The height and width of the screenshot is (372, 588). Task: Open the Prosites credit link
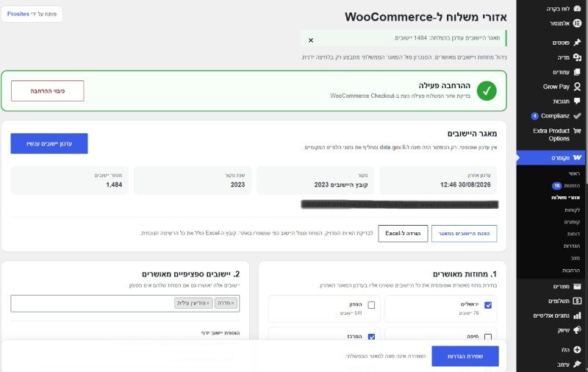click(x=18, y=14)
